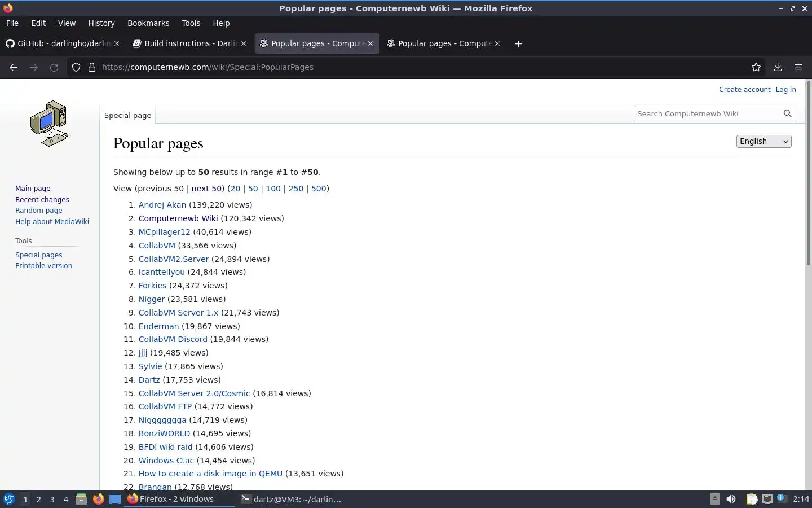Viewport: 812px width, 508px height.
Task: Click the wiki search magnifier icon
Action: [x=788, y=113]
